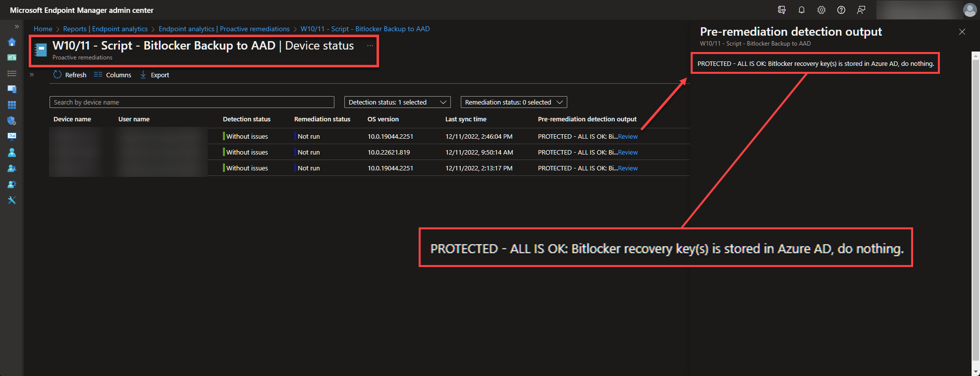Click Refresh in the command bar
Screen dimensions: 980x376
pos(70,75)
